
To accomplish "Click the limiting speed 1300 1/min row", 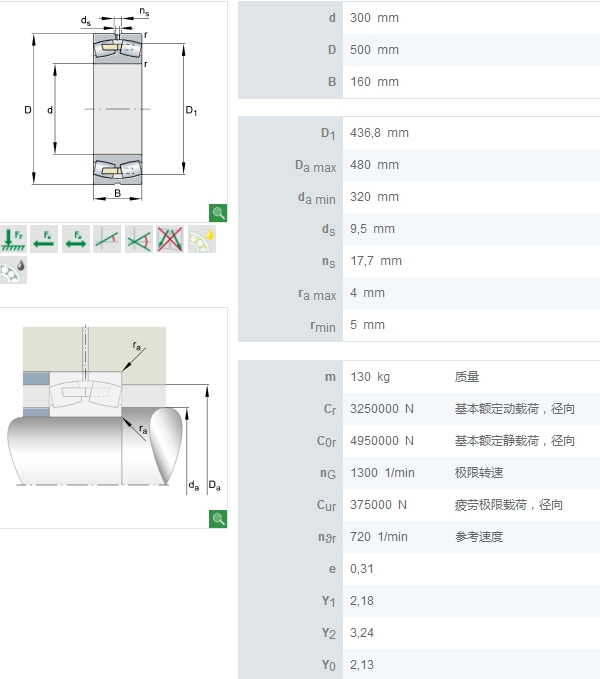I will pos(418,473).
